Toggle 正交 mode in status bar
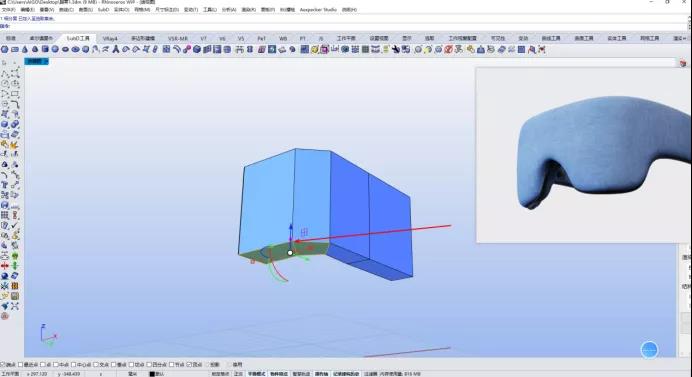This screenshot has width=692, height=377. point(238,374)
